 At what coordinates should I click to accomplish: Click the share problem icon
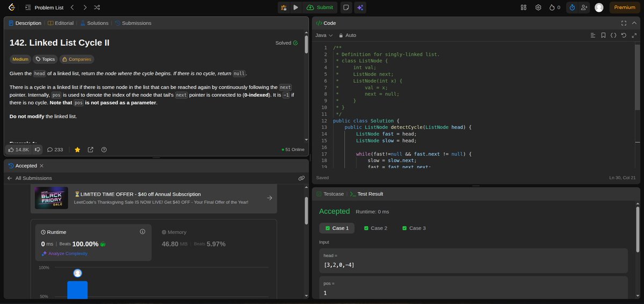point(90,149)
